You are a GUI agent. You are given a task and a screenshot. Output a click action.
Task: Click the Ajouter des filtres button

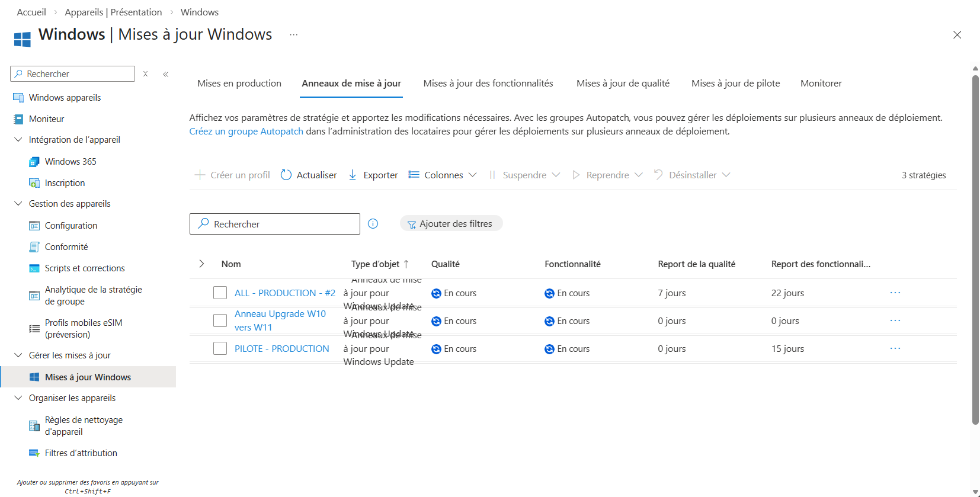pos(451,224)
